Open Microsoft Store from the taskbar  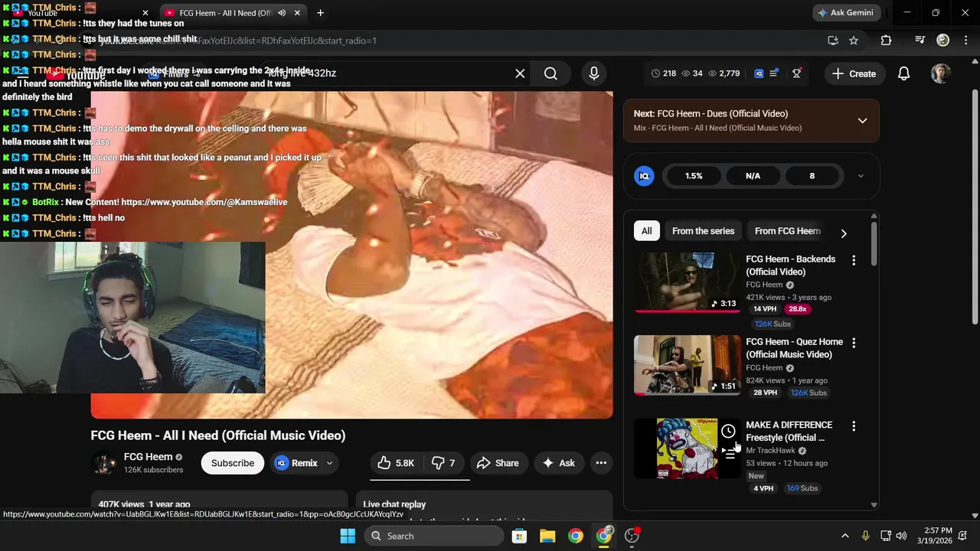pos(519,536)
